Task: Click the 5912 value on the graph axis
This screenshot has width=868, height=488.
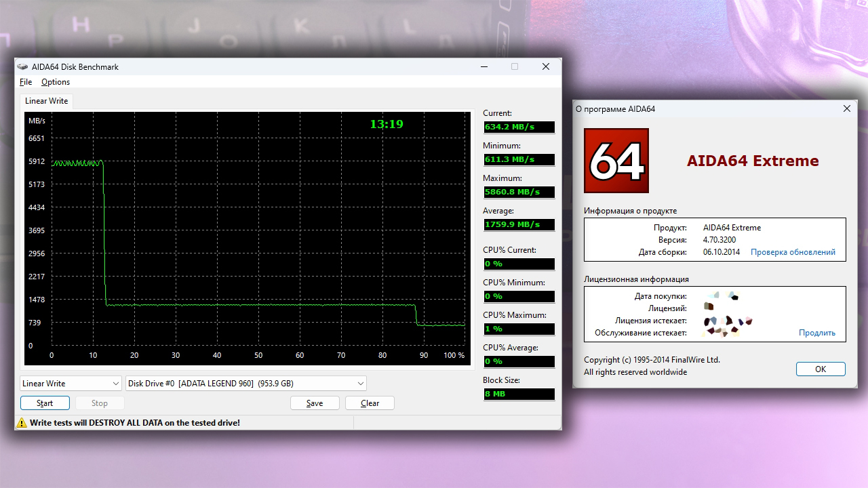Action: click(36, 161)
